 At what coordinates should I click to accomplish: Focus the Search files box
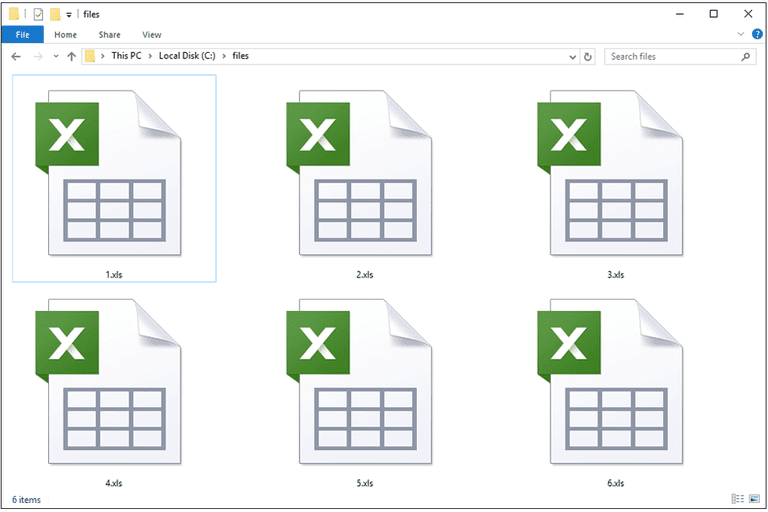pyautogui.click(x=680, y=57)
